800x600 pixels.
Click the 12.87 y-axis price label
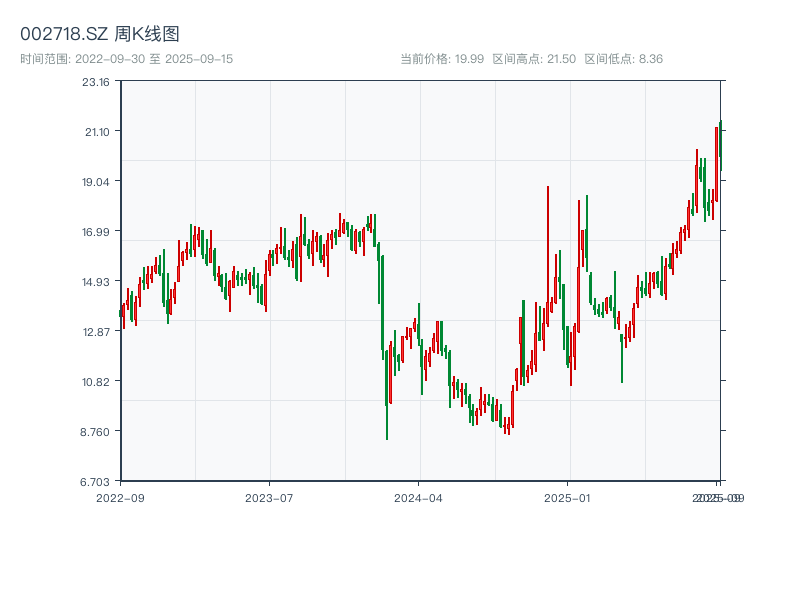[96, 331]
